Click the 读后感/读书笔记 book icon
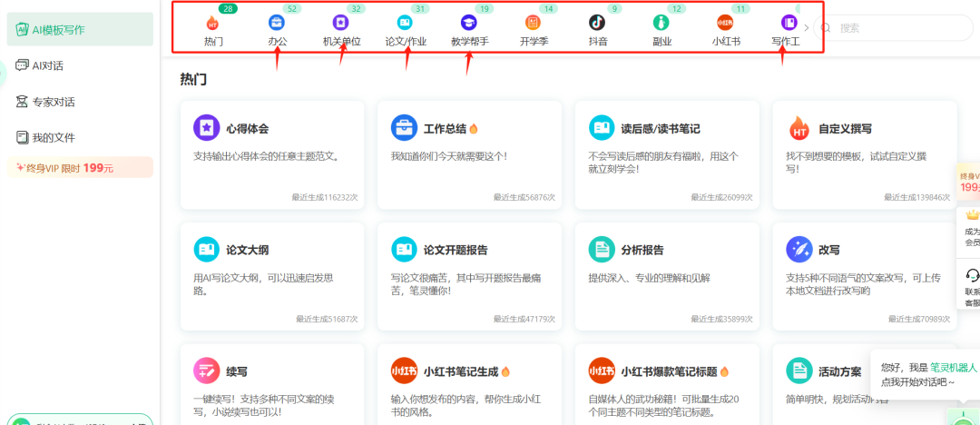 coord(602,128)
